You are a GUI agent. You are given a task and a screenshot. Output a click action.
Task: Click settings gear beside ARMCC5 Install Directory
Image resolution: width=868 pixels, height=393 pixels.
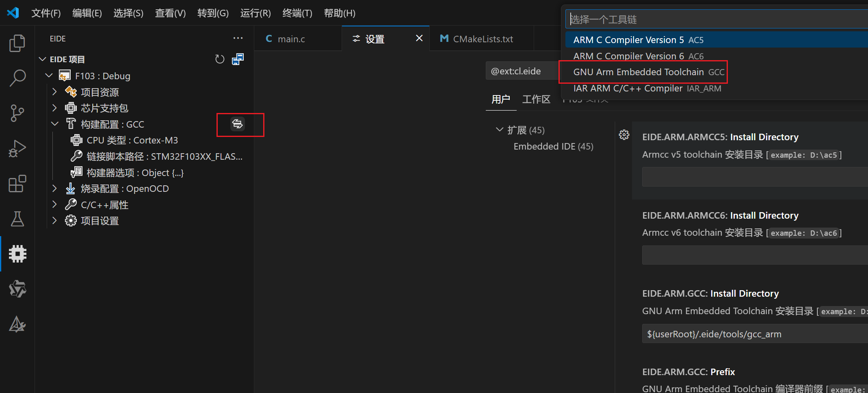pyautogui.click(x=624, y=135)
